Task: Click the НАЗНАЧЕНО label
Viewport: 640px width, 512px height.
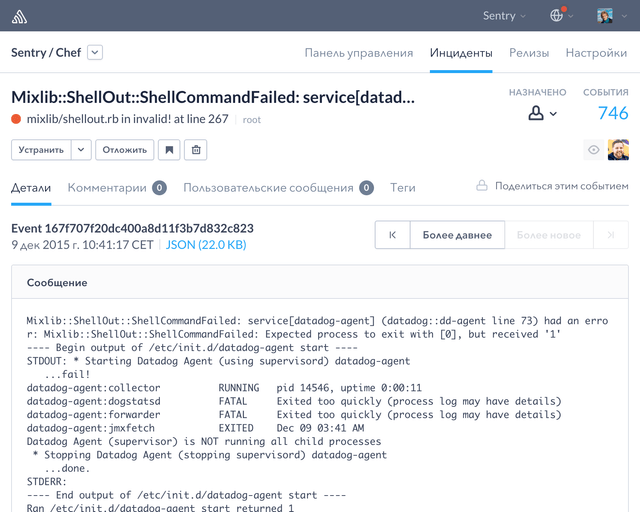Action: (x=538, y=93)
